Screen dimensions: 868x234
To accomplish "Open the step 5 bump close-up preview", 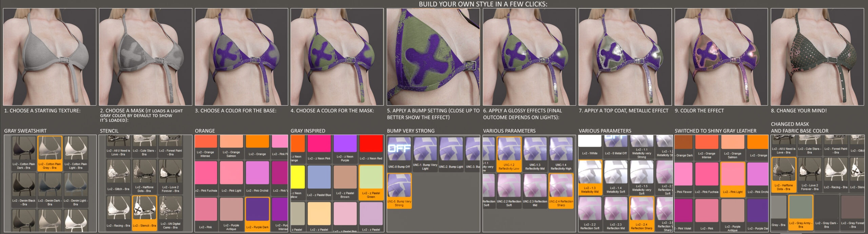I will pyautogui.click(x=433, y=57).
